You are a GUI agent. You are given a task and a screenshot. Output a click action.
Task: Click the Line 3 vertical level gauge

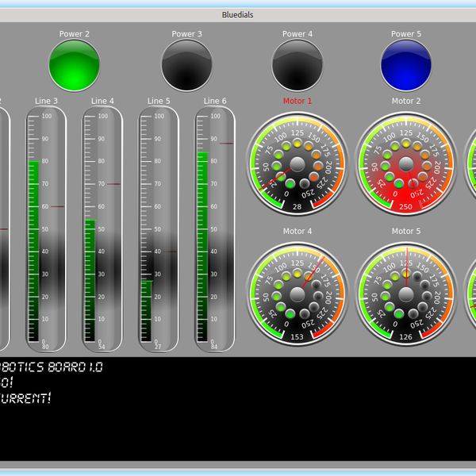click(x=46, y=228)
